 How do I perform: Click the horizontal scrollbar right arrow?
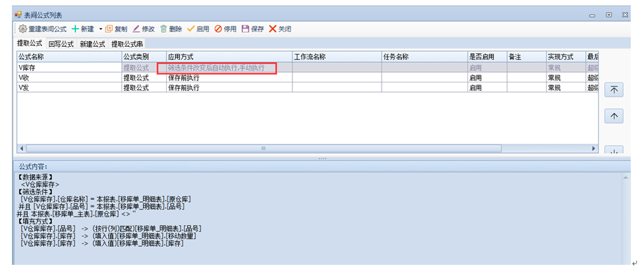[594, 148]
